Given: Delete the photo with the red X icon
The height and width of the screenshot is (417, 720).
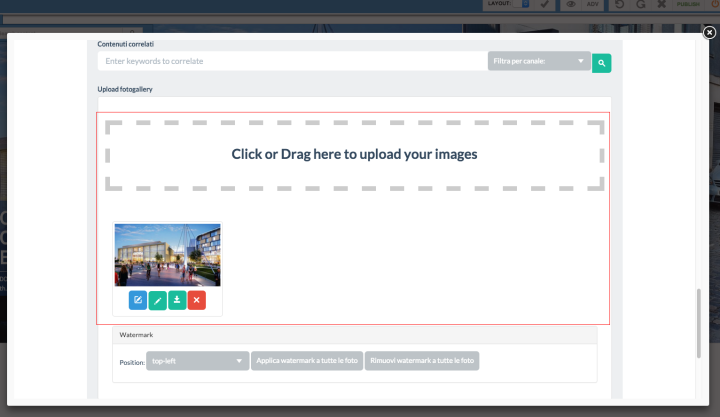Looking at the screenshot, I should tap(197, 300).
